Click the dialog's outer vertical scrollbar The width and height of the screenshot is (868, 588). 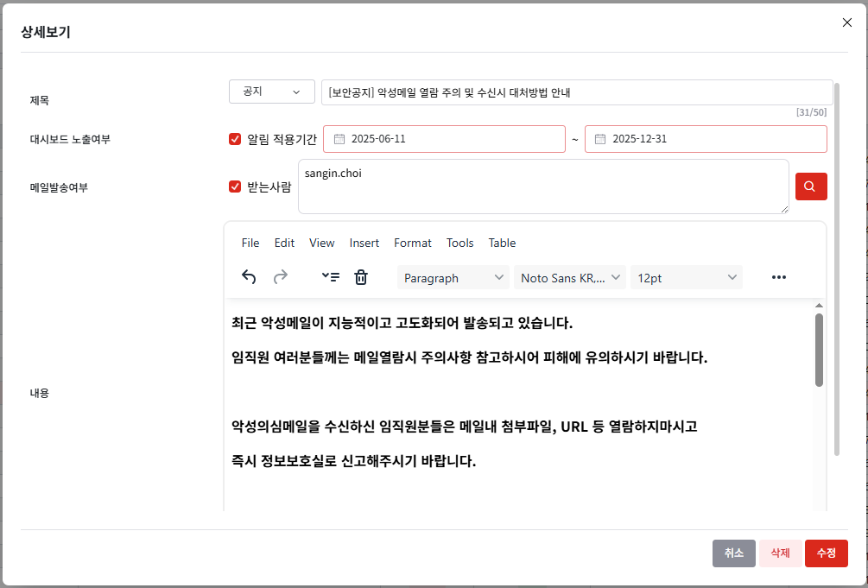coord(836,269)
